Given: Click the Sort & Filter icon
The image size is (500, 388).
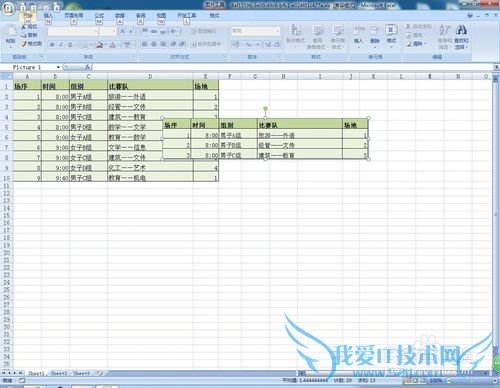Looking at the screenshot, I should tap(444, 30).
